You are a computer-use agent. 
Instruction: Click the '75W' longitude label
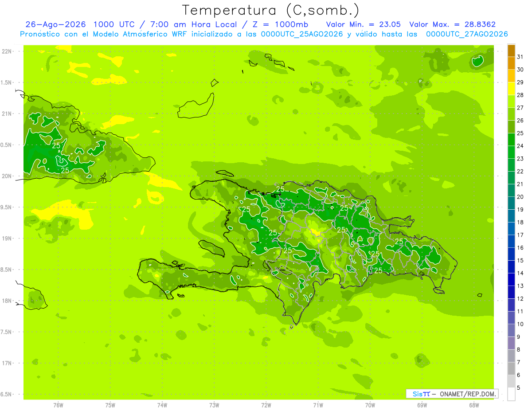[110, 405]
